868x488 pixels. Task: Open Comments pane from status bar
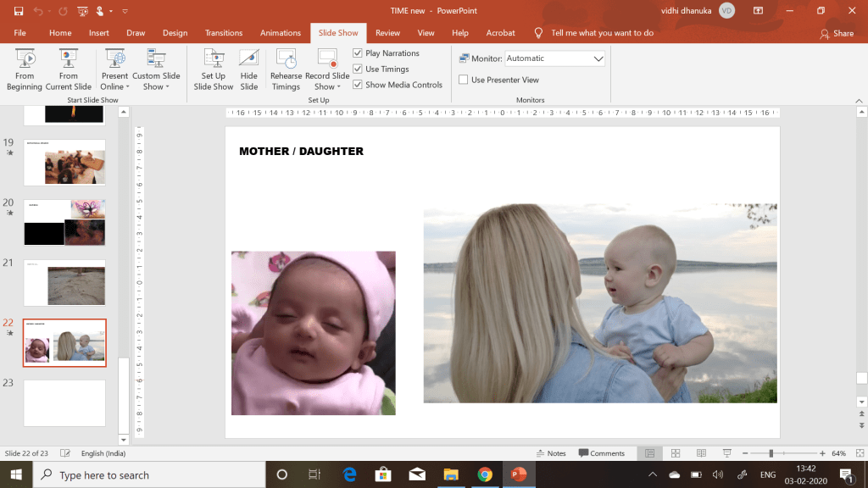pos(602,453)
